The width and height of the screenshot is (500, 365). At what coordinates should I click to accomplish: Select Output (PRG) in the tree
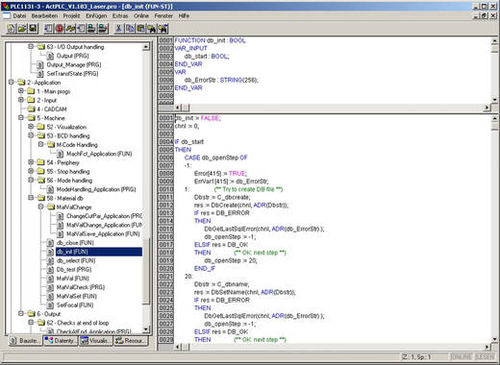pos(72,56)
